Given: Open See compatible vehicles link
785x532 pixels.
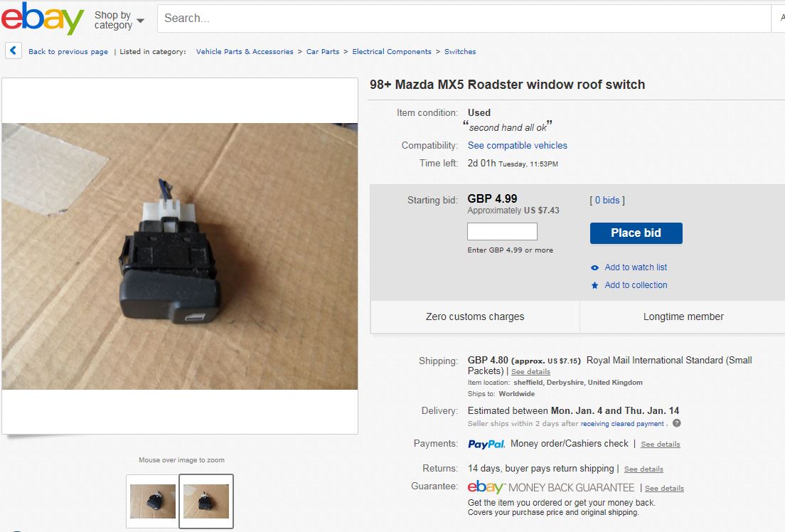Looking at the screenshot, I should pos(517,145).
